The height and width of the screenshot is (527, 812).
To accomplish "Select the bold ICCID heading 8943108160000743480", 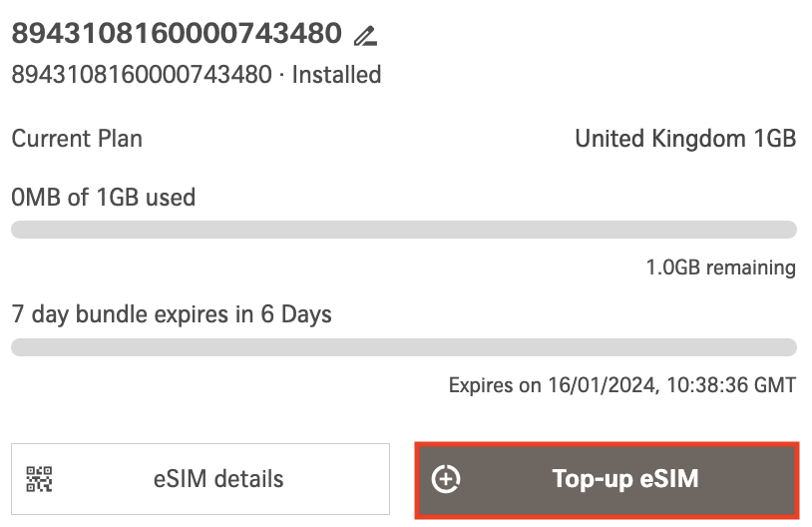I will 177,34.
